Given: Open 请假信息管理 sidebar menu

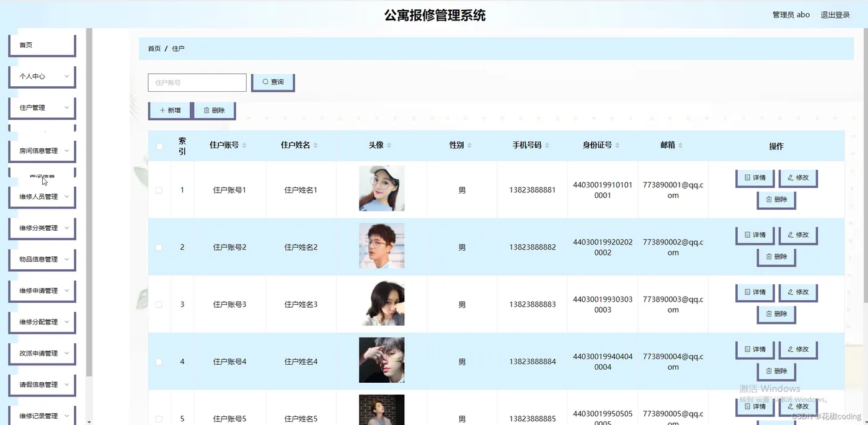Looking at the screenshot, I should tap(42, 385).
